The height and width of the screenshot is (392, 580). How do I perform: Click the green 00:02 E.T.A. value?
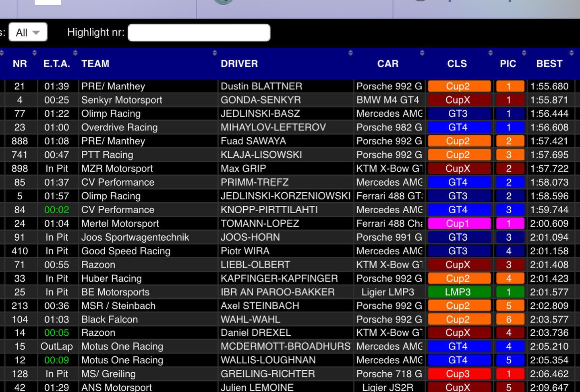56,210
